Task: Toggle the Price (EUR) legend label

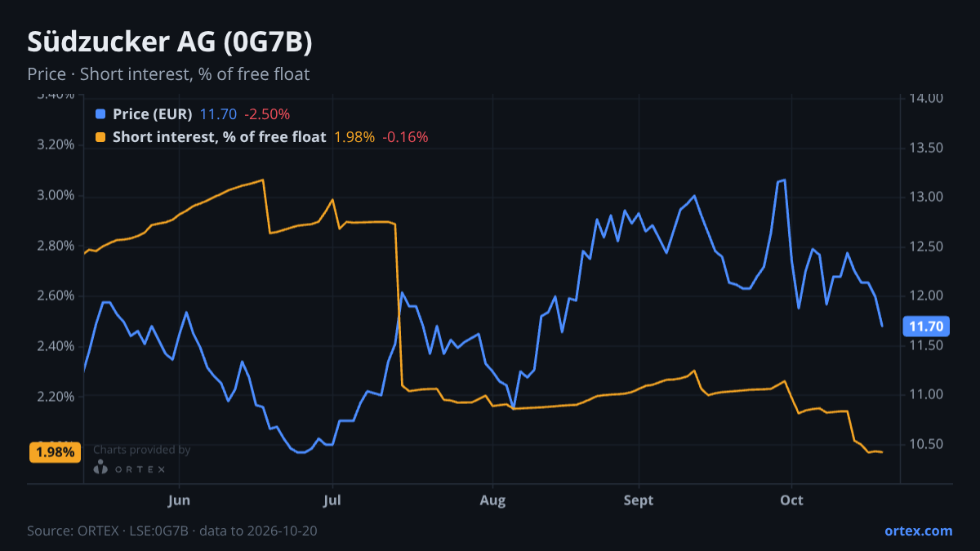Action: pos(152,114)
